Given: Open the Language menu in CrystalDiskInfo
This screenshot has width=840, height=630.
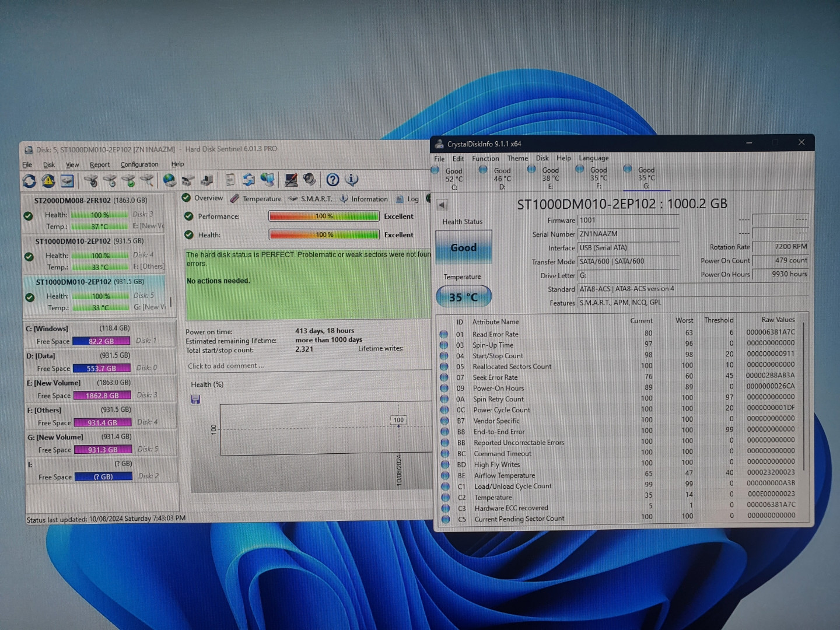Looking at the screenshot, I should (594, 158).
